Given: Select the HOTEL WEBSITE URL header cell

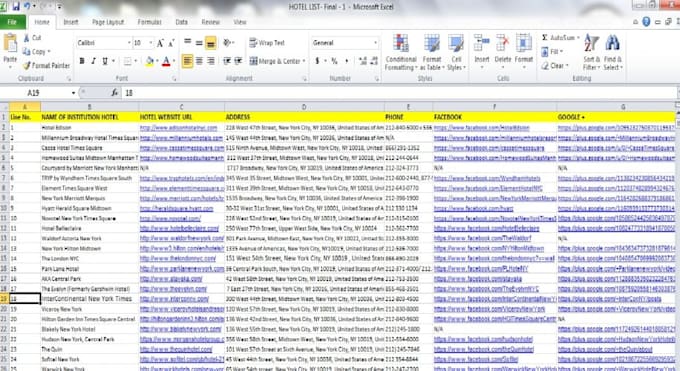Looking at the screenshot, I should (x=182, y=117).
